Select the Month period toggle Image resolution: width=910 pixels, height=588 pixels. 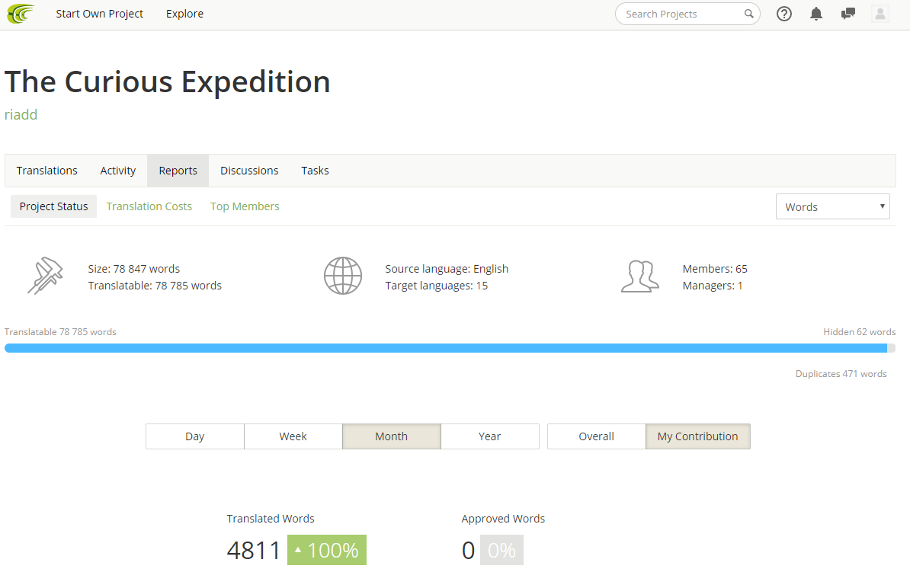[x=392, y=436]
